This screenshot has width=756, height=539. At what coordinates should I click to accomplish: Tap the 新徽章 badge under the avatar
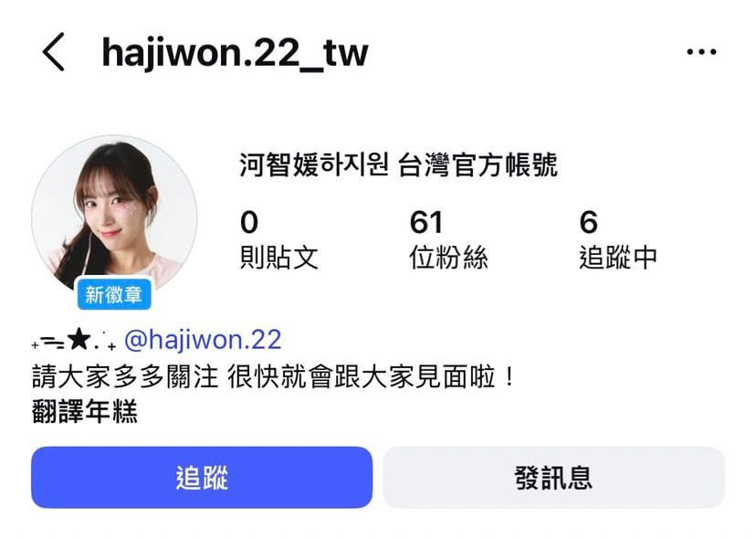(114, 294)
